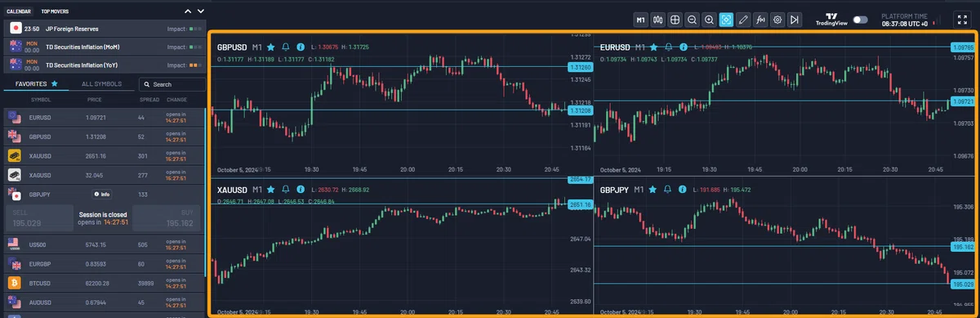Switch to the Top Movers tab

tap(56, 12)
